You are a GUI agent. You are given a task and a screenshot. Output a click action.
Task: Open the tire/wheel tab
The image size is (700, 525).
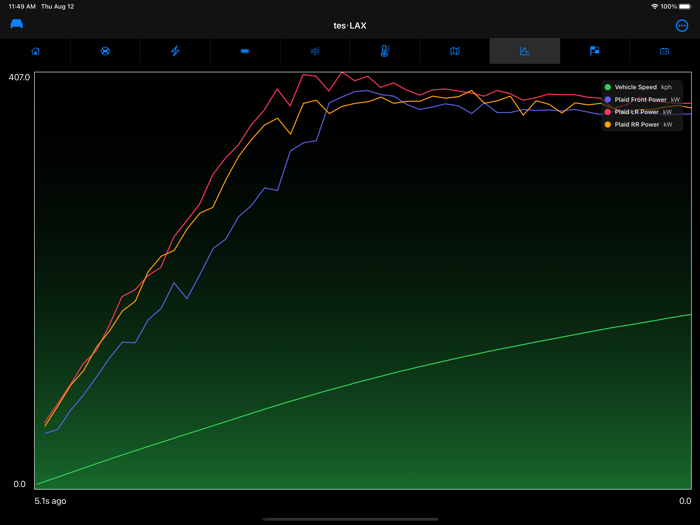[105, 51]
